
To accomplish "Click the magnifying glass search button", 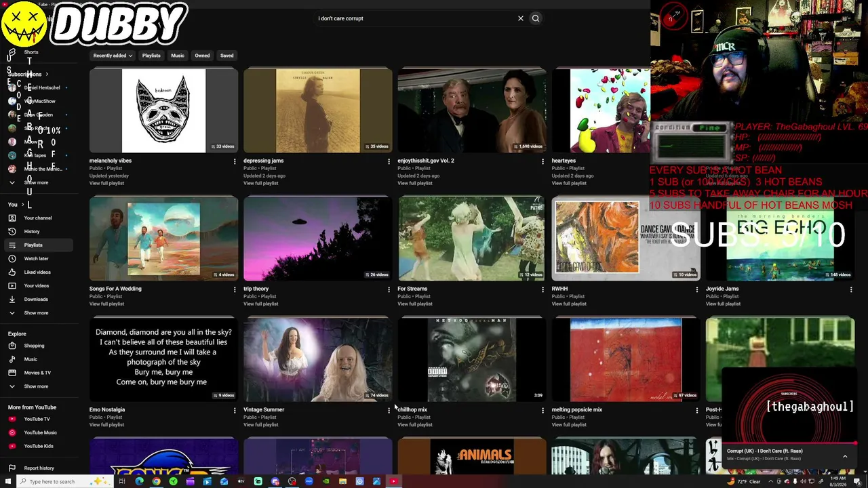I will [x=536, y=18].
